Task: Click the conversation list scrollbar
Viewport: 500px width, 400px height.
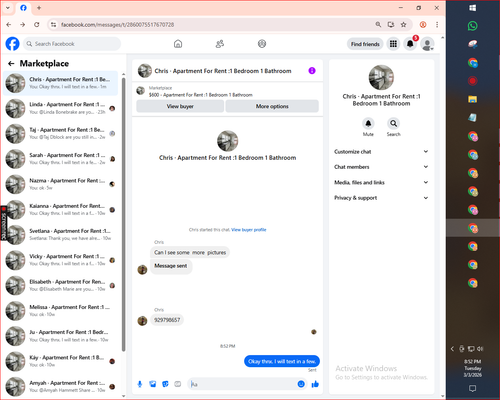Action: click(x=124, y=214)
